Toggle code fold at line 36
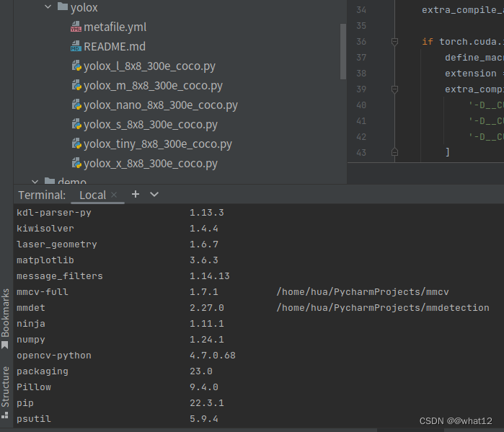Image resolution: width=504 pixels, height=432 pixels. 394,42
